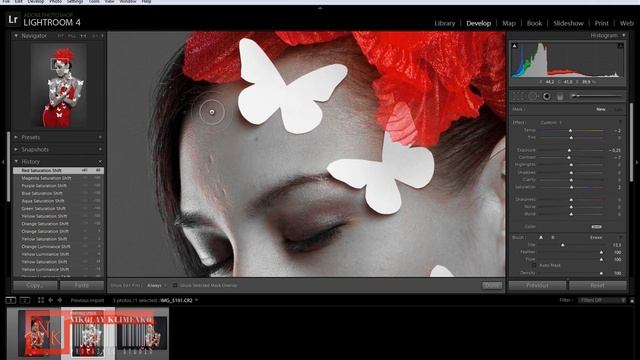Select brush A
The height and width of the screenshot is (360, 640).
coord(541,237)
